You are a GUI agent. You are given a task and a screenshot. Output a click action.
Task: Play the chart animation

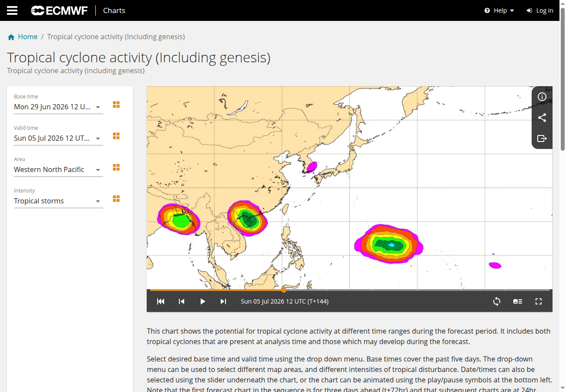tap(202, 301)
